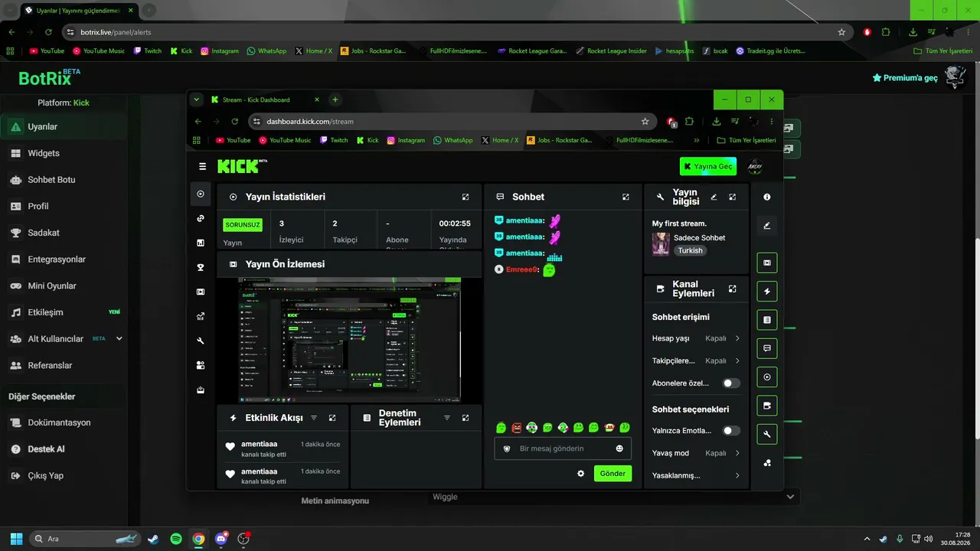This screenshot has height=551, width=980.
Task: Click the info icon in Kick right rail
Action: coord(766,197)
